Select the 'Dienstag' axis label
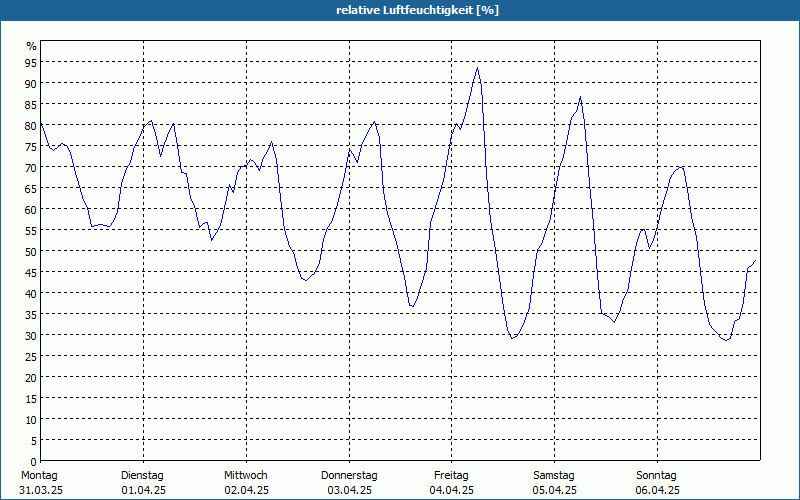Screen dimensions: 800x500 142,475
